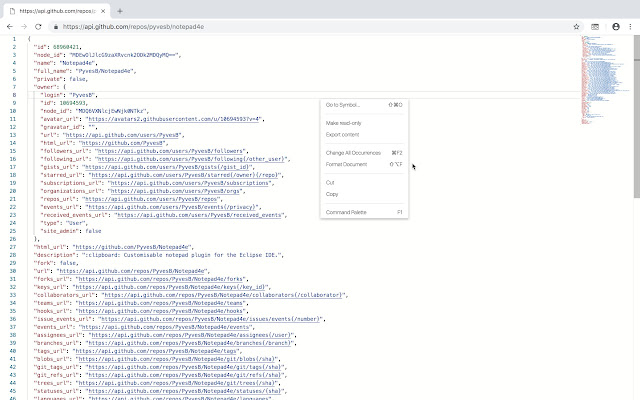Select Copy in the context menu
Viewport: 640px width, 400px height.
pyautogui.click(x=364, y=194)
